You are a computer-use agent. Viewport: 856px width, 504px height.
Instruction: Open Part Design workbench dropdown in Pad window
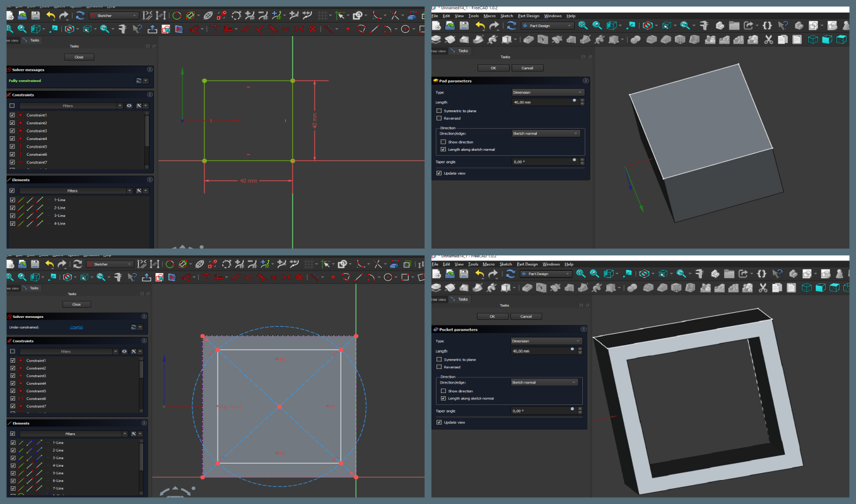[548, 25]
